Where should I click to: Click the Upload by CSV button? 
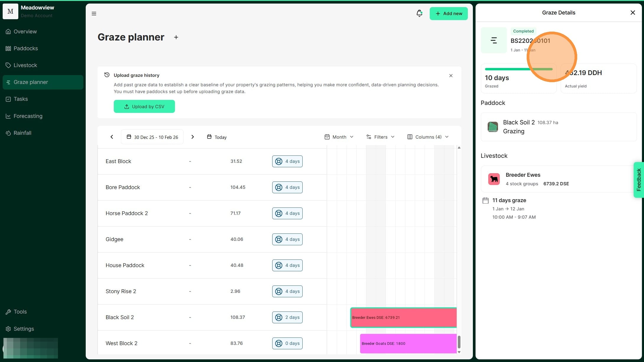[x=144, y=106]
